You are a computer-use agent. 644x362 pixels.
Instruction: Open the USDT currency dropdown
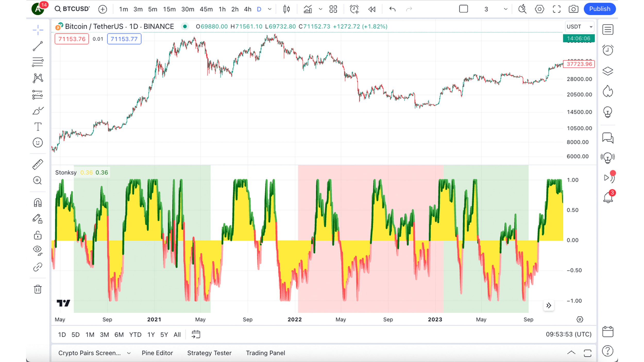pos(580,27)
